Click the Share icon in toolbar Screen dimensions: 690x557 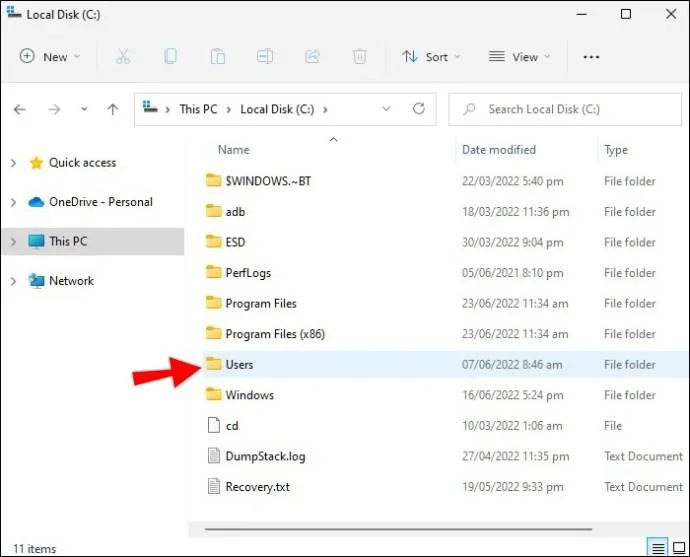pyautogui.click(x=312, y=57)
